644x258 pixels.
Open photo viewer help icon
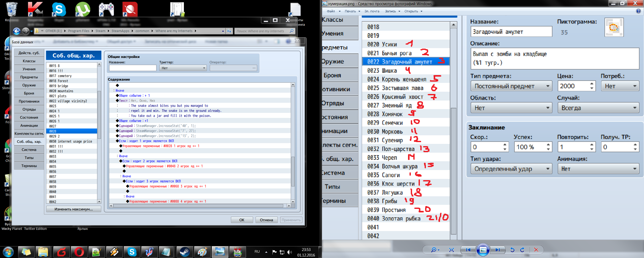[638, 11]
